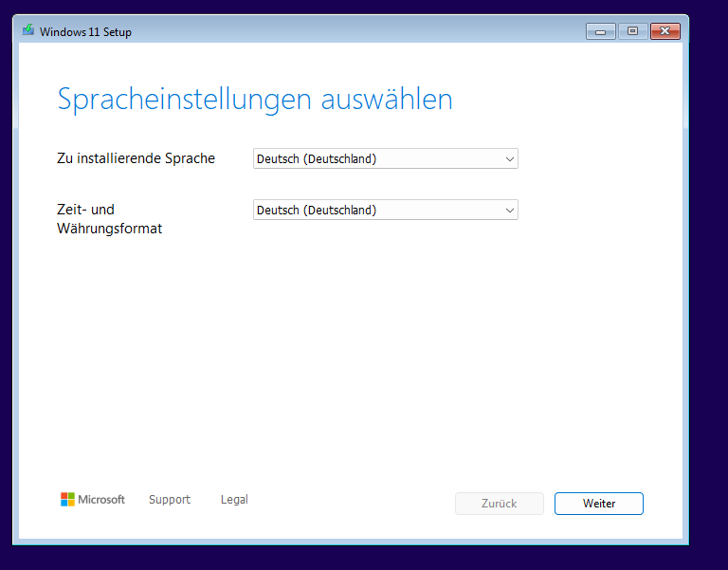Open the Legal link
The image size is (728, 570).
coord(234,500)
